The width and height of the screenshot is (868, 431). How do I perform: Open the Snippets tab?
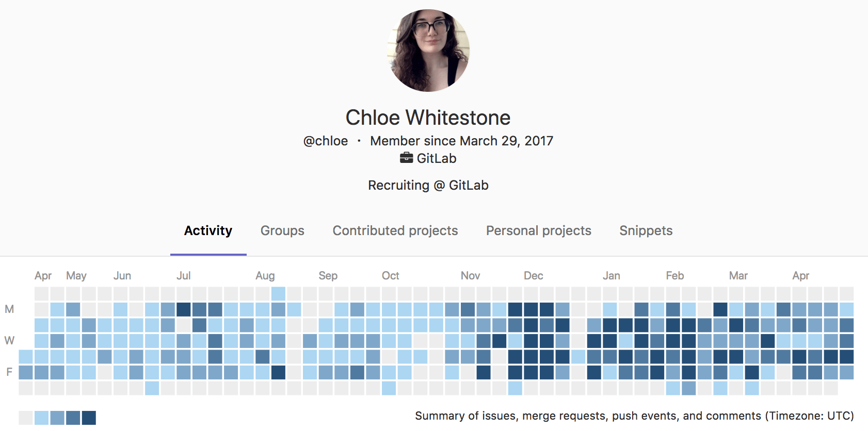click(x=646, y=231)
